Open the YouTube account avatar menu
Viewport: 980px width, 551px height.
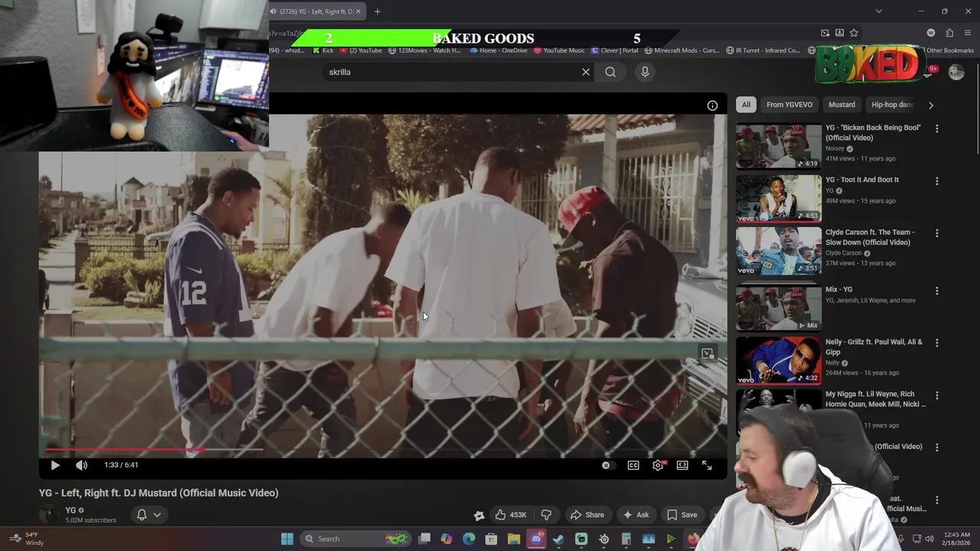[x=956, y=72]
